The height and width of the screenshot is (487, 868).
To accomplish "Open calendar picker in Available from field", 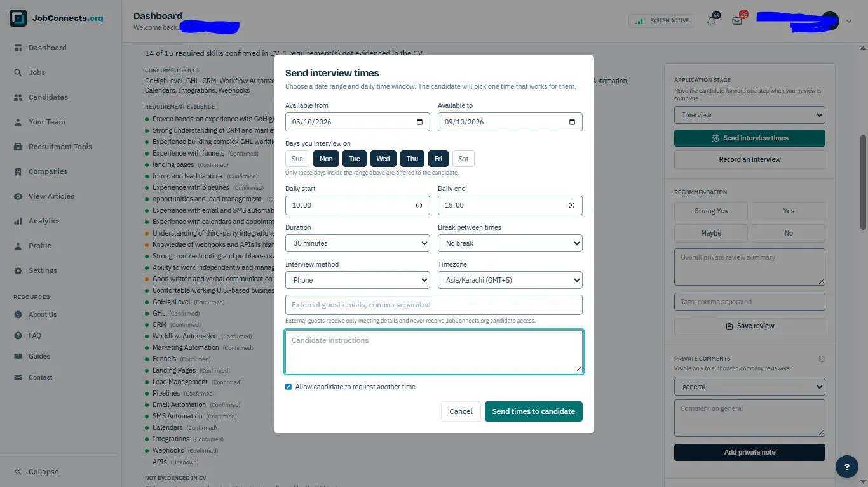I will 419,122.
